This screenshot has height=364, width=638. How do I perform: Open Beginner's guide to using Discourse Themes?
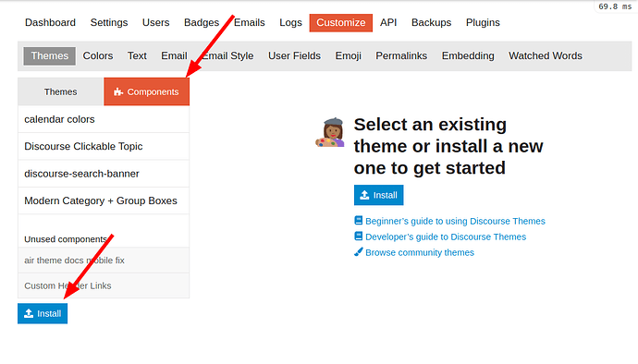tap(455, 221)
